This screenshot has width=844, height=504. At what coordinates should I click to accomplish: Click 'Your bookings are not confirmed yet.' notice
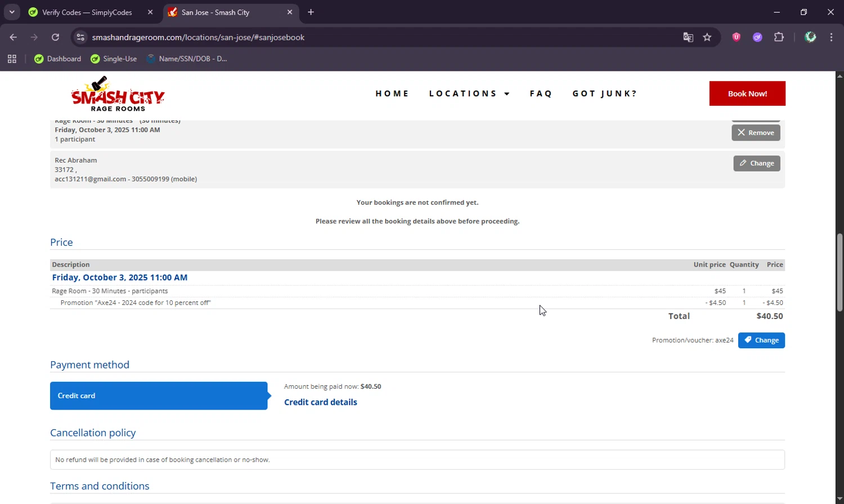click(417, 202)
